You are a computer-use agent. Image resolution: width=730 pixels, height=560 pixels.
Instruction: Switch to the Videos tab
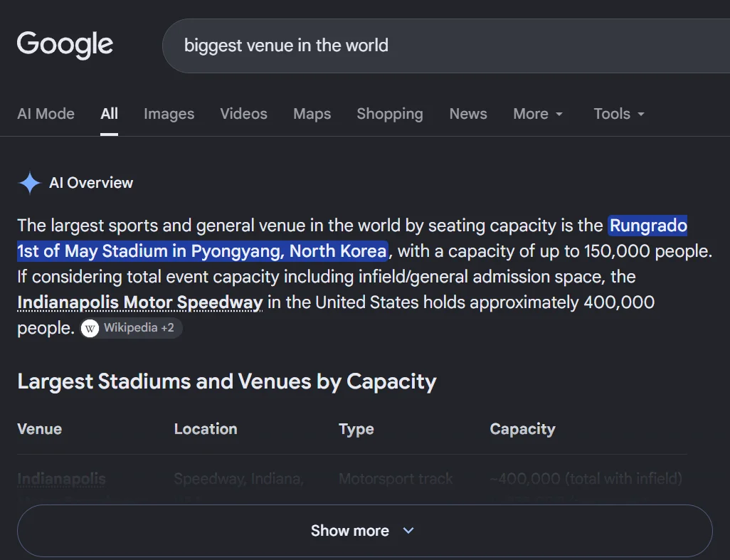(243, 114)
